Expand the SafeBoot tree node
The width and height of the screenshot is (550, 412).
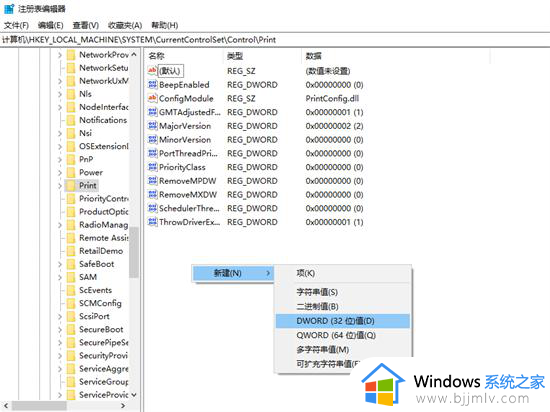(x=60, y=264)
